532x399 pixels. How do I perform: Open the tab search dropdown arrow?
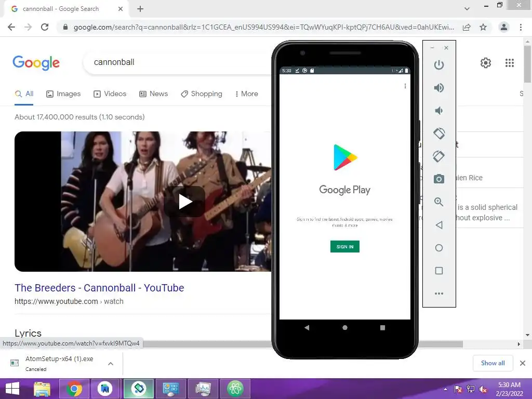pos(467,9)
